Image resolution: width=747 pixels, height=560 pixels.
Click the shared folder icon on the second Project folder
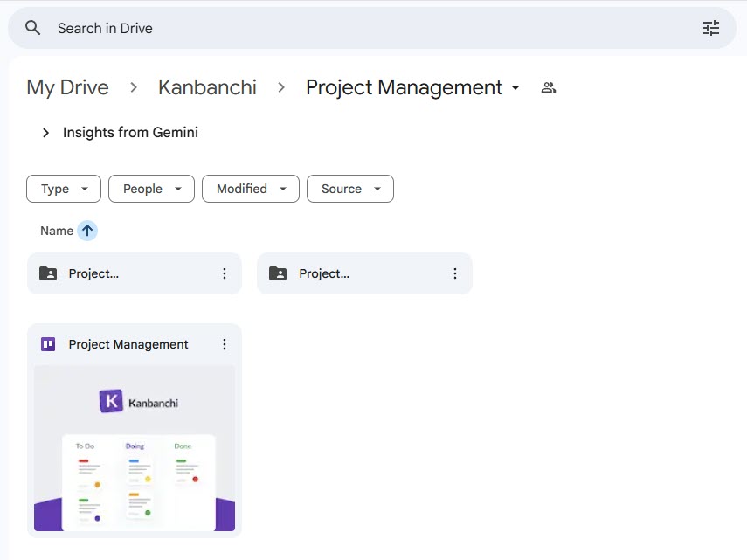[276, 273]
